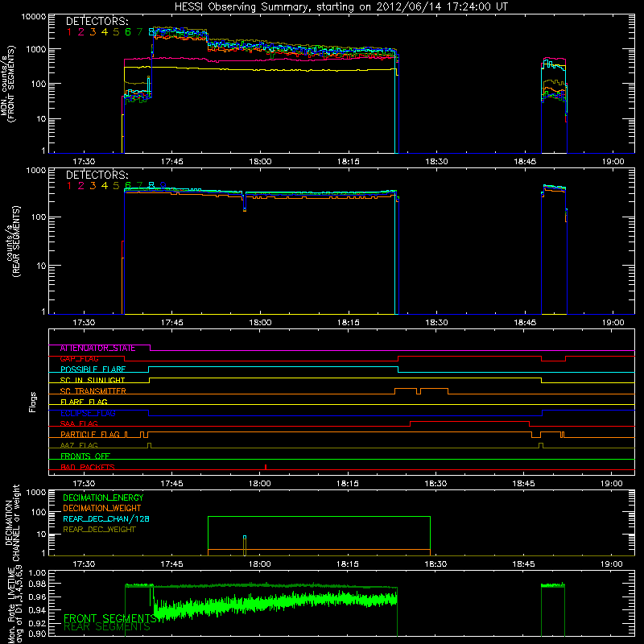The image size is (644, 644).
Task: Click the 17:45 tick label under the rear segments plot
Action: [x=171, y=323]
